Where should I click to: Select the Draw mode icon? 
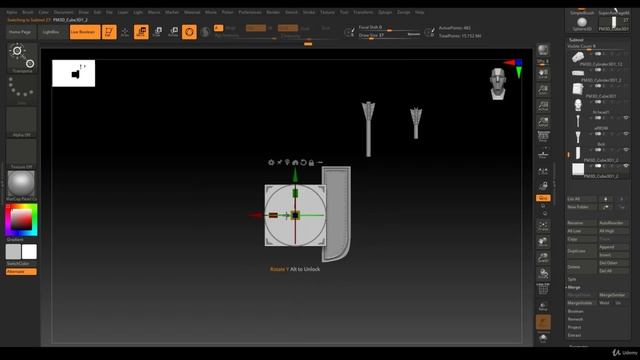(125, 32)
